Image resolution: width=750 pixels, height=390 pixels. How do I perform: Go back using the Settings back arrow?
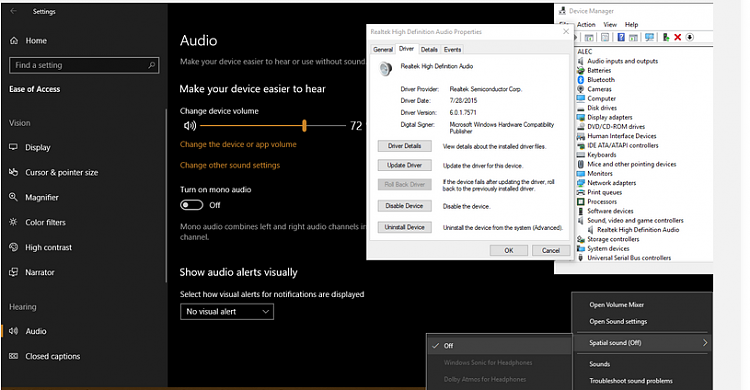click(x=13, y=11)
